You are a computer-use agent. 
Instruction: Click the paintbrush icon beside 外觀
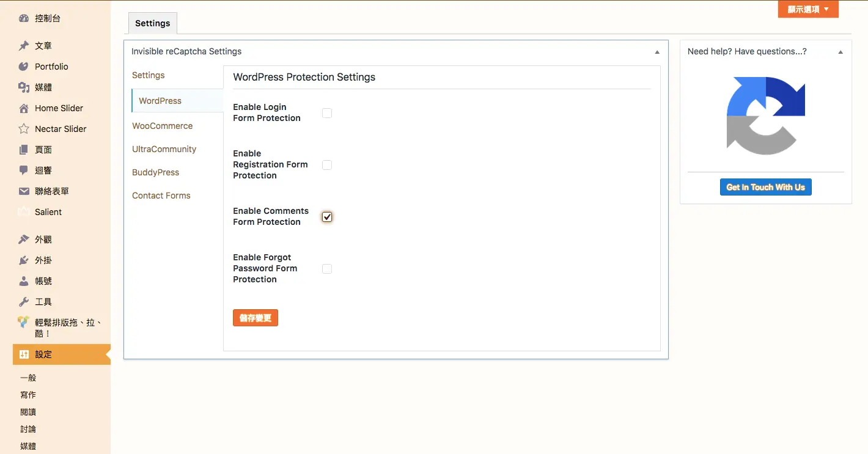pos(24,240)
